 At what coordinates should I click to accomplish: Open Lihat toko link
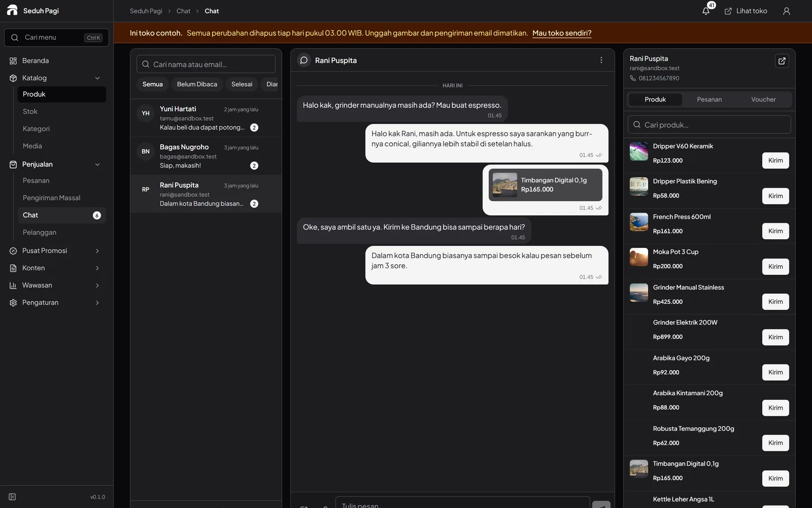746,11
